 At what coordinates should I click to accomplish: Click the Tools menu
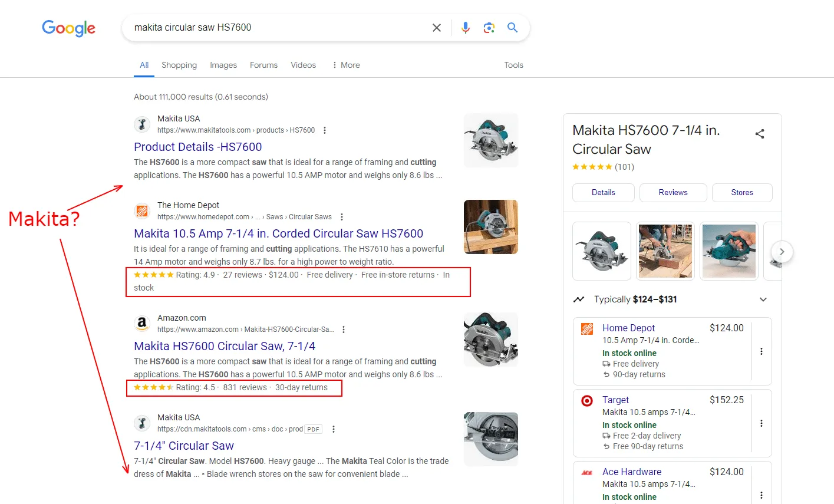pos(513,65)
